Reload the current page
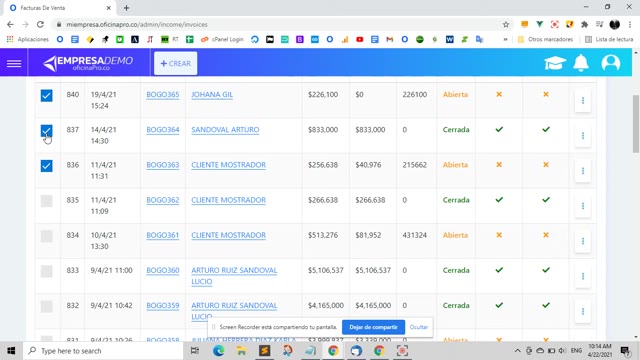Image resolution: width=640 pixels, height=360 pixels. pos(40,24)
